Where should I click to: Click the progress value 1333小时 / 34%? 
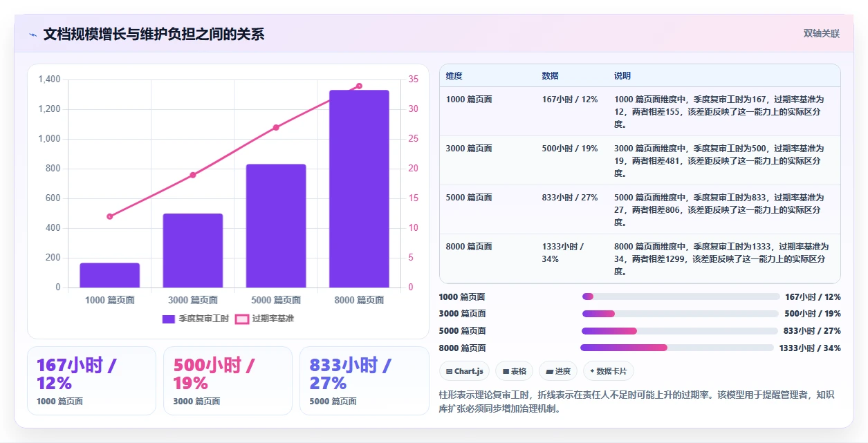coord(810,348)
